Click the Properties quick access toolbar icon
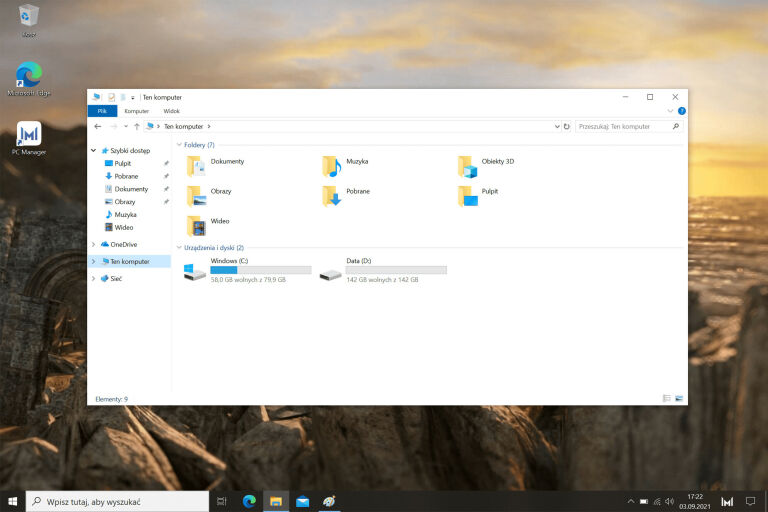This screenshot has width=768, height=512. pyautogui.click(x=112, y=97)
